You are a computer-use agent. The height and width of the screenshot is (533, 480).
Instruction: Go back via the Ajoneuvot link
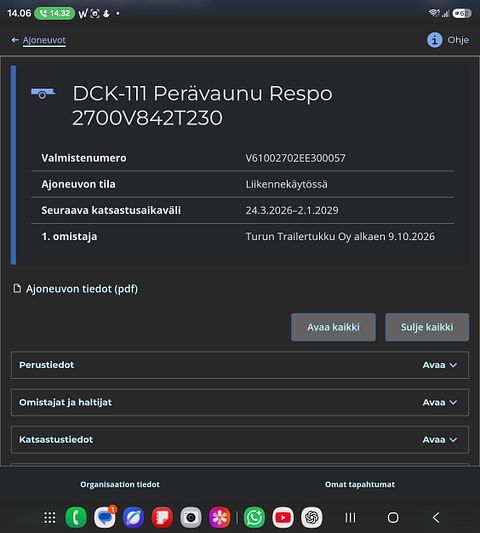coord(44,40)
